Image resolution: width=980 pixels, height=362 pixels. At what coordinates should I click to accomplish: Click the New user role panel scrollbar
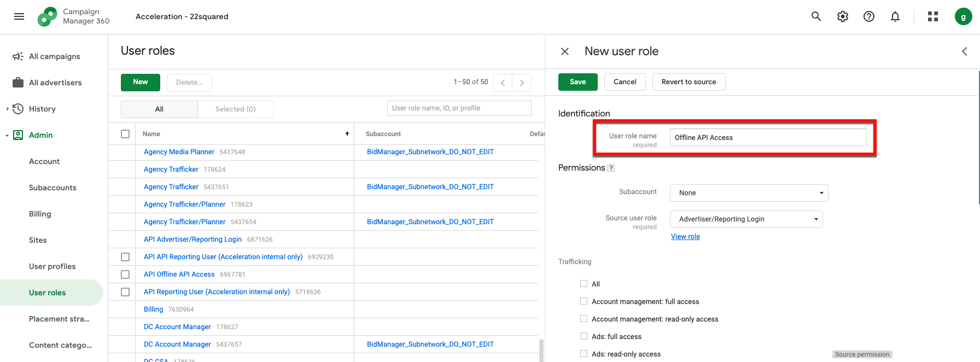tap(978, 137)
